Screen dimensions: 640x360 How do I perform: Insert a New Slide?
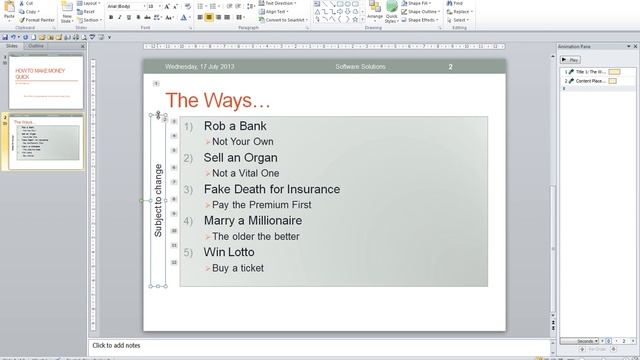[67, 12]
